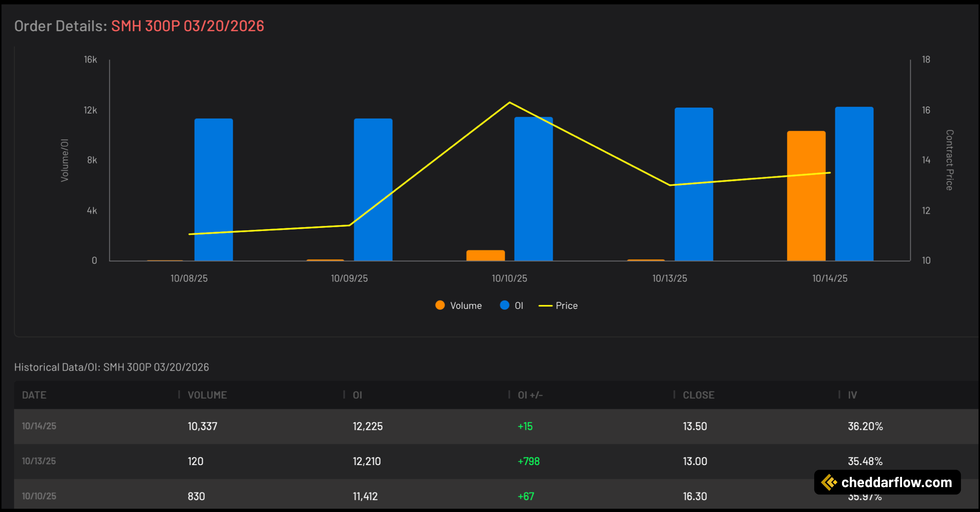Click the 36.20% IV cell
980x512 pixels.
865,426
